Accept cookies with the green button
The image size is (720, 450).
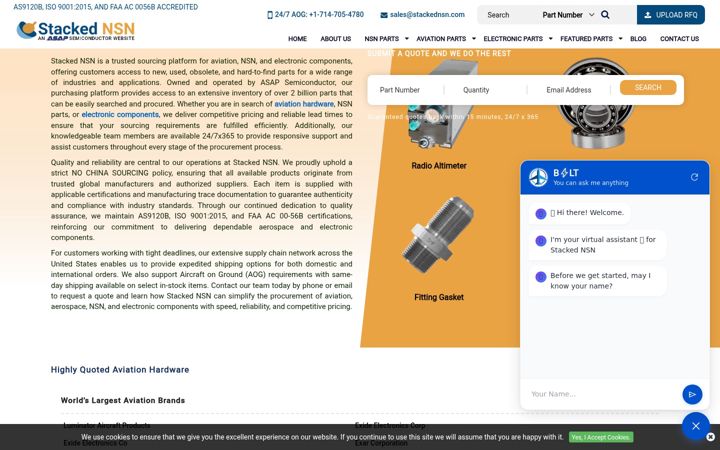pos(601,437)
